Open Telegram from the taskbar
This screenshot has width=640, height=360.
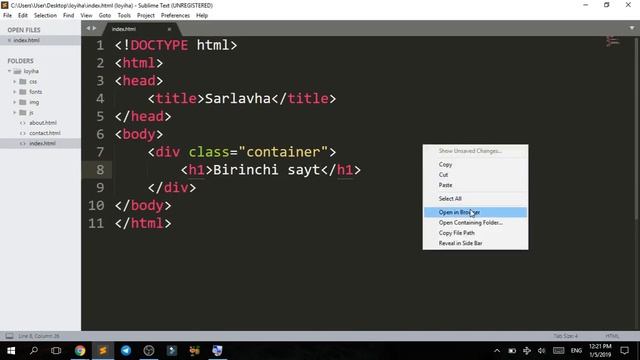(x=126, y=351)
